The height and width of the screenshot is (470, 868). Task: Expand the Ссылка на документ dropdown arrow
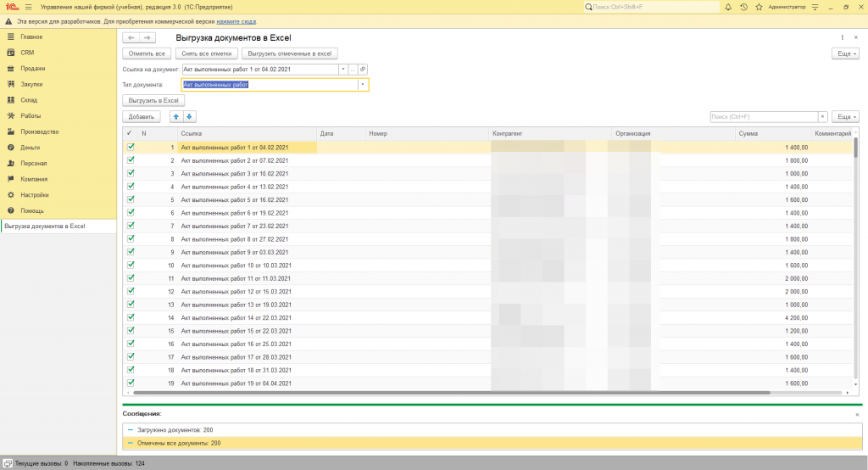click(x=343, y=70)
